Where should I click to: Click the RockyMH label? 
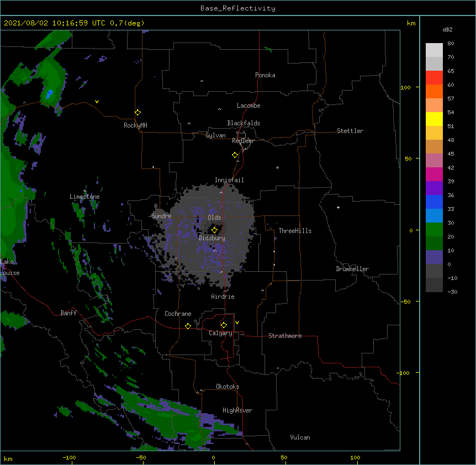click(x=135, y=125)
